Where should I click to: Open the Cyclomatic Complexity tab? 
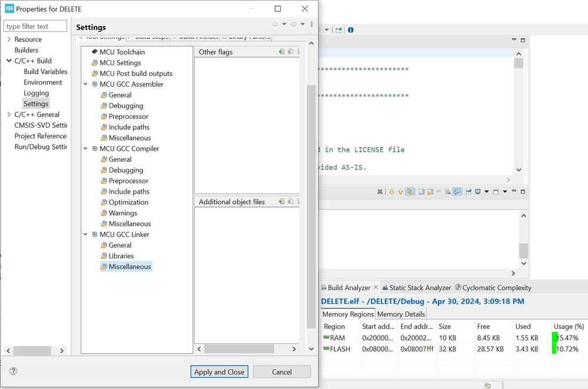[x=493, y=288]
